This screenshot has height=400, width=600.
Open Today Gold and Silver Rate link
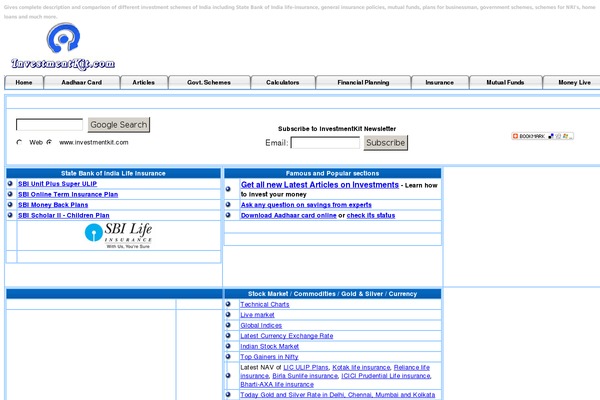(338, 395)
